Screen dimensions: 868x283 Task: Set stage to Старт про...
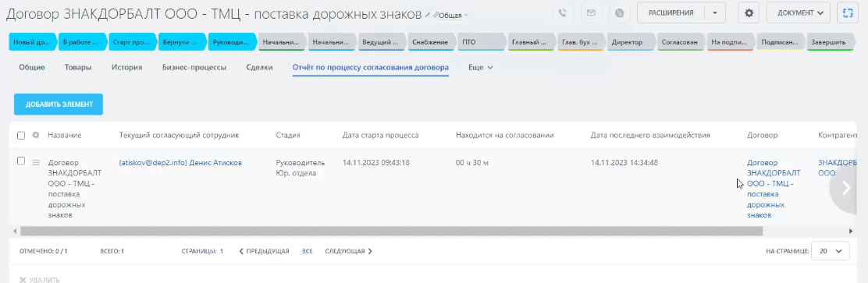(132, 42)
